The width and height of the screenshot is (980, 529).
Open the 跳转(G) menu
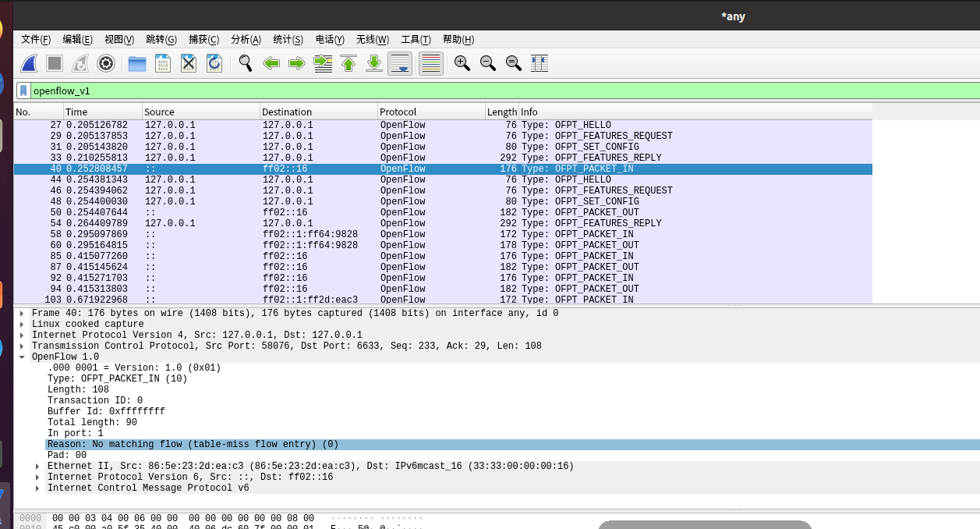coord(161,40)
